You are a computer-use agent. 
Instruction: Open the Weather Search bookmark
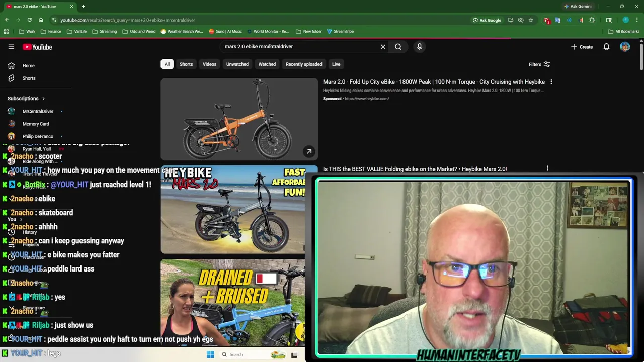(182, 31)
